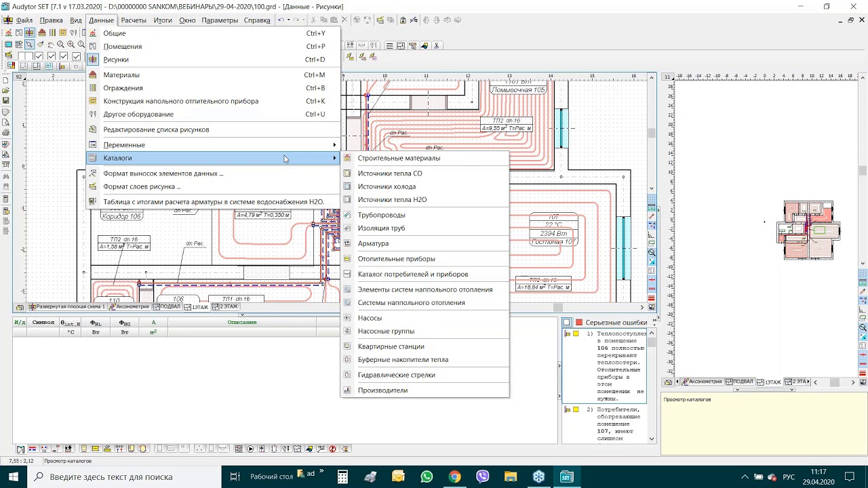This screenshot has height=488, width=868.
Task: Open Расчеты in the menu bar
Action: pos(134,20)
